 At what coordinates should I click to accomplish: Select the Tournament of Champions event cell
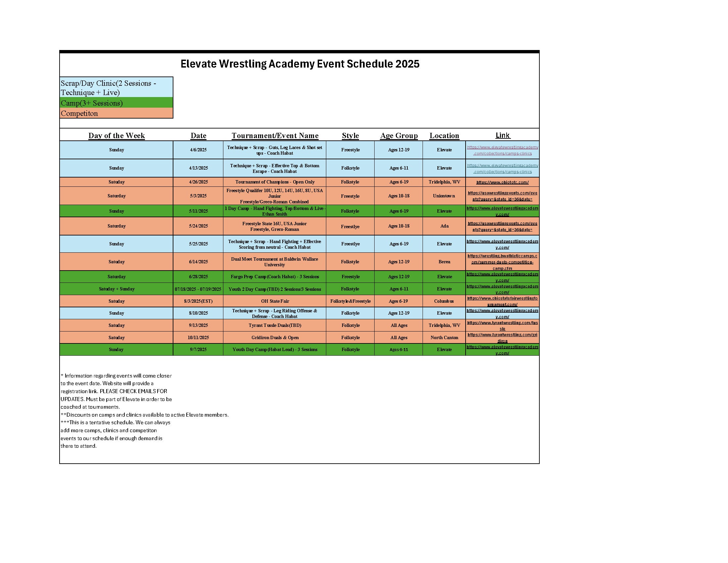click(275, 182)
